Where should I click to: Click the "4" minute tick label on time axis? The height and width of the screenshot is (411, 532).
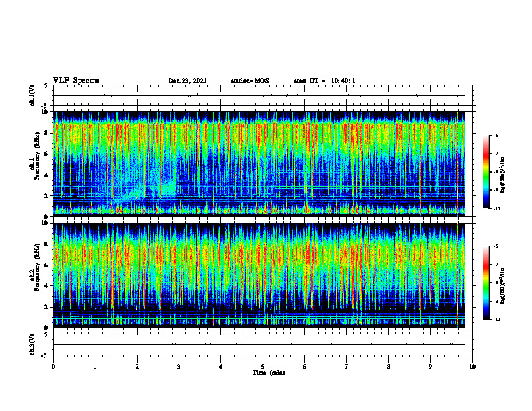tap(220, 367)
